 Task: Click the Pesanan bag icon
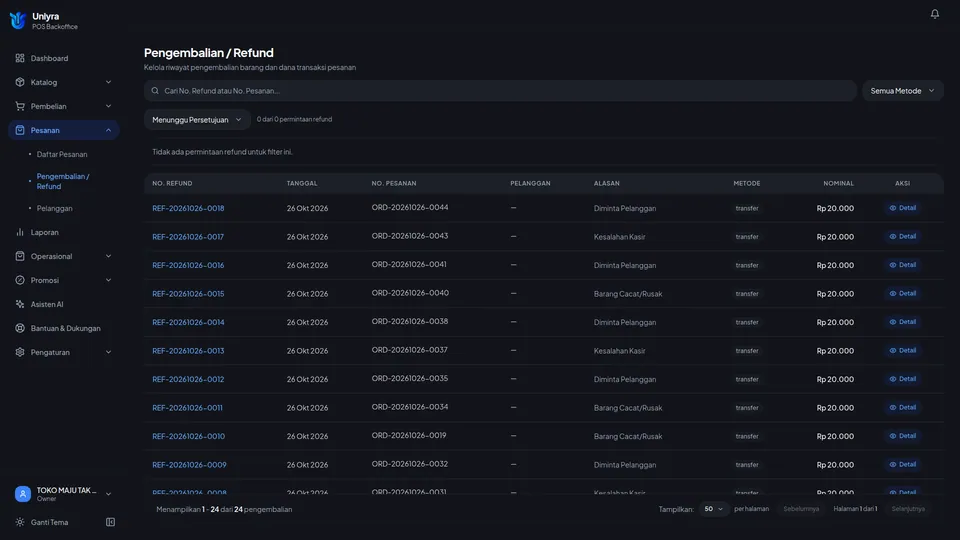[20, 130]
